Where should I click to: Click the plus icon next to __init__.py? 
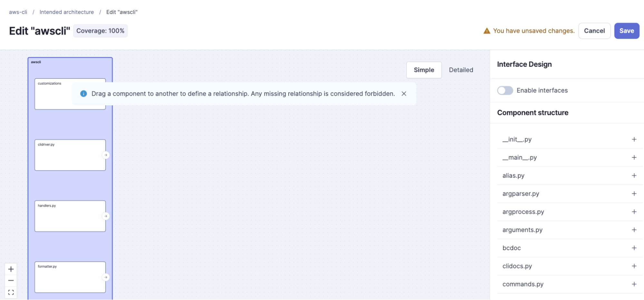pyautogui.click(x=634, y=139)
